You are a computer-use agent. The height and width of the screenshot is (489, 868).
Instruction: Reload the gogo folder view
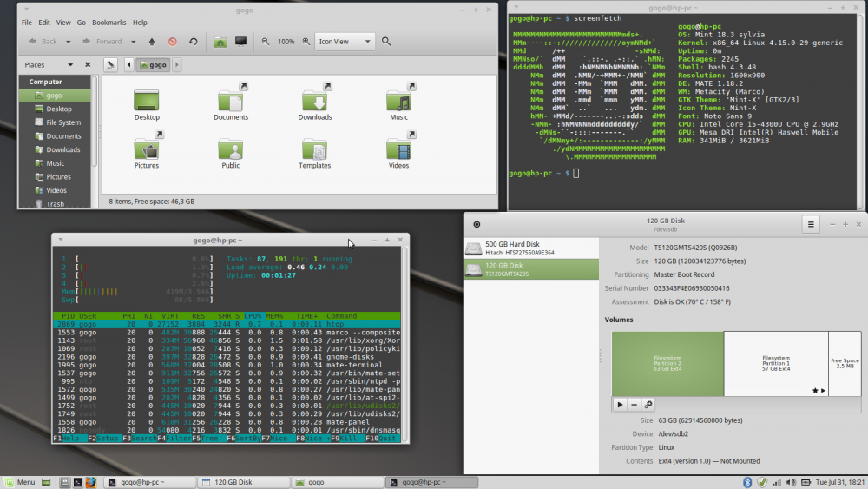pyautogui.click(x=194, y=42)
